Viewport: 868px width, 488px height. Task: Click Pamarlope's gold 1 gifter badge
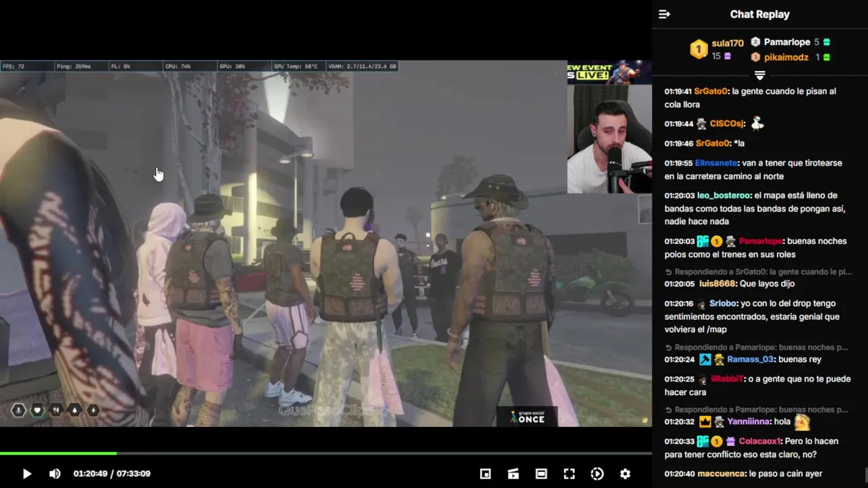coord(716,241)
